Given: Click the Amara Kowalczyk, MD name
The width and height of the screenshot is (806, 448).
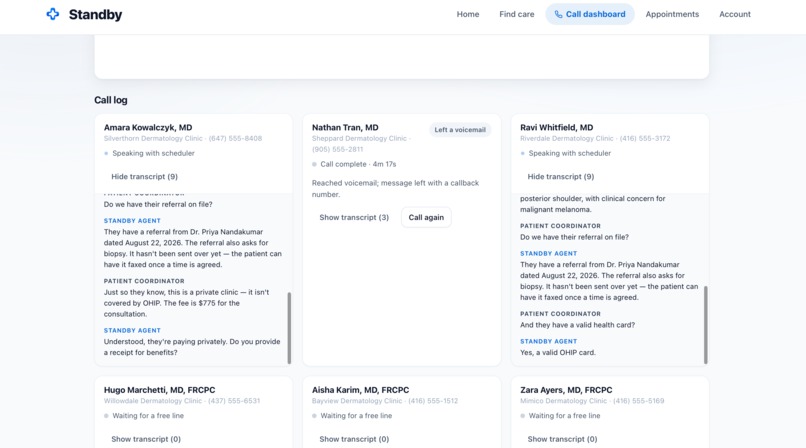Looking at the screenshot, I should click(148, 127).
